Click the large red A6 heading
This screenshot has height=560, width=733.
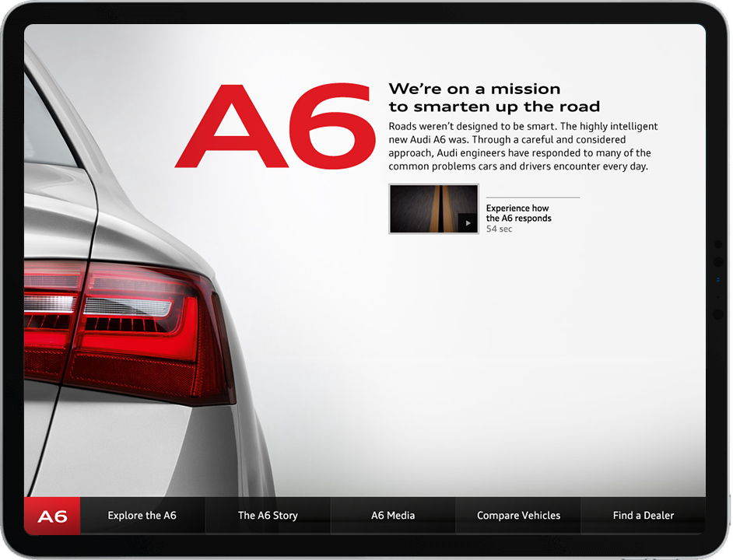click(x=275, y=126)
